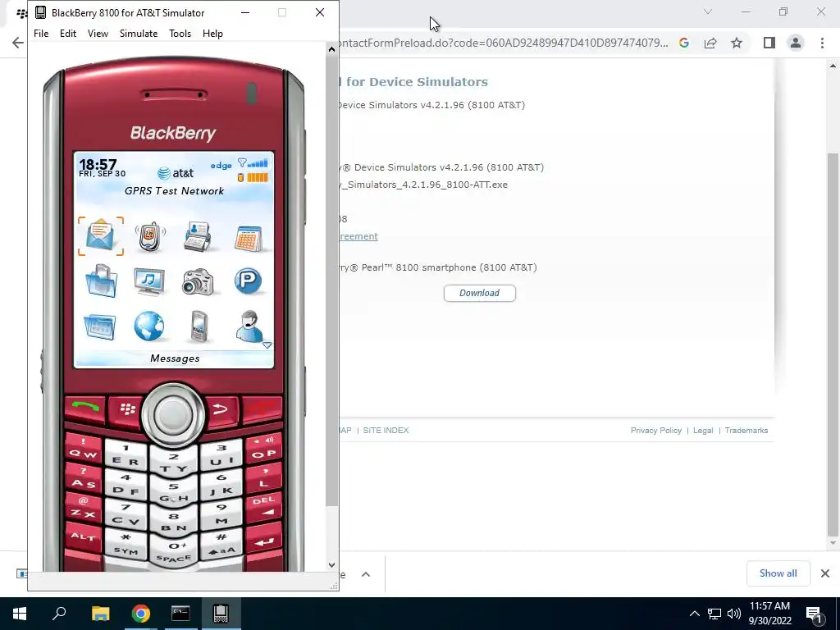The width and height of the screenshot is (840, 630).
Task: Open the Trademarks footer link
Action: tap(746, 430)
